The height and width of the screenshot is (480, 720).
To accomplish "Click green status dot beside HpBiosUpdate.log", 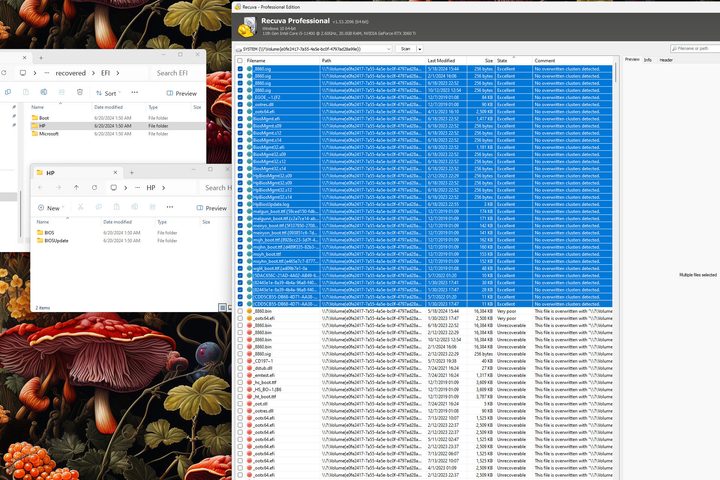I will pos(250,204).
